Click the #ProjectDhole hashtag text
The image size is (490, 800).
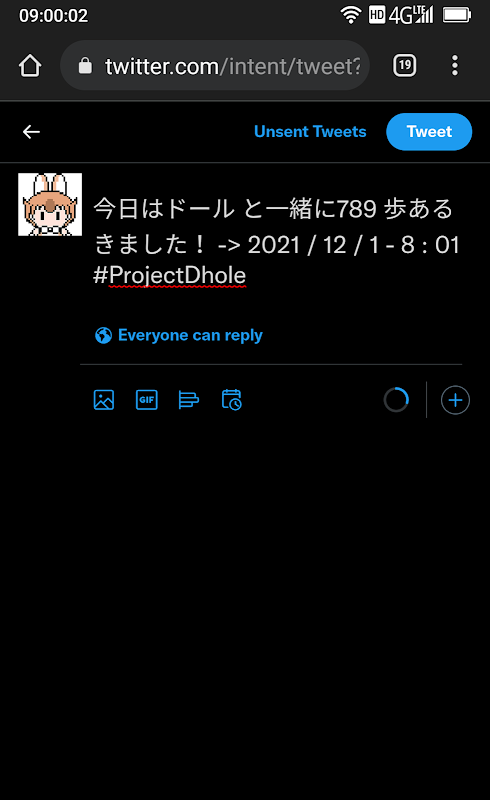click(x=170, y=276)
